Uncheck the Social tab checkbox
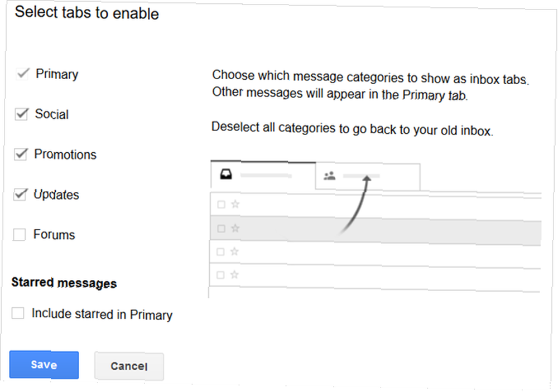The height and width of the screenshot is (392, 558). click(21, 114)
